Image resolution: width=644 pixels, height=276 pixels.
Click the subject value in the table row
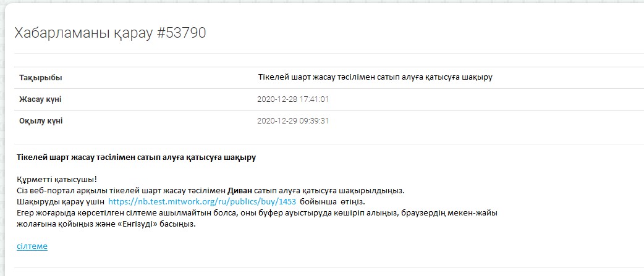pos(375,78)
